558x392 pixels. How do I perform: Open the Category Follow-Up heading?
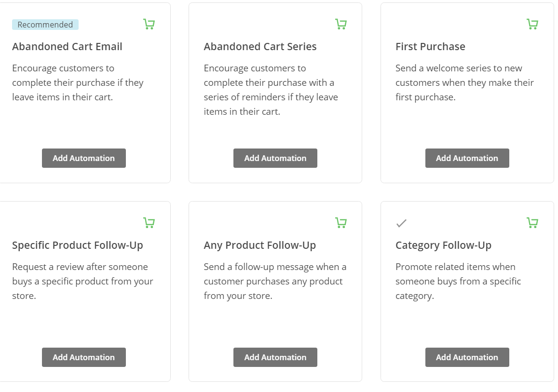click(x=443, y=245)
